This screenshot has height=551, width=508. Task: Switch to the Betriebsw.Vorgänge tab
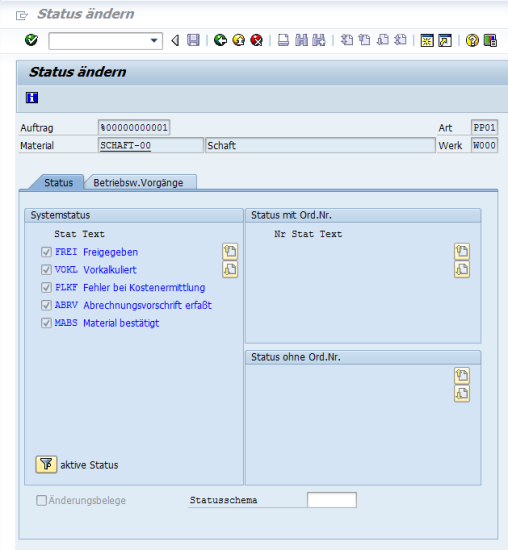138,182
